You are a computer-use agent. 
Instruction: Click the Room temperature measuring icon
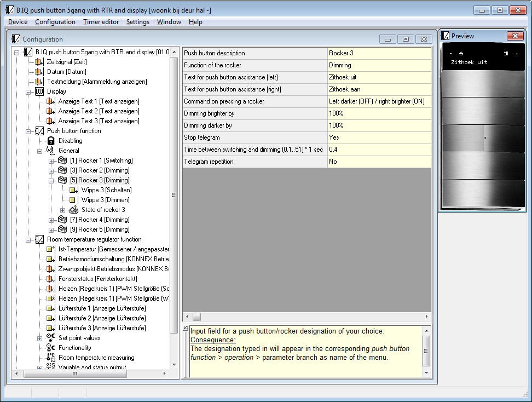(x=51, y=358)
